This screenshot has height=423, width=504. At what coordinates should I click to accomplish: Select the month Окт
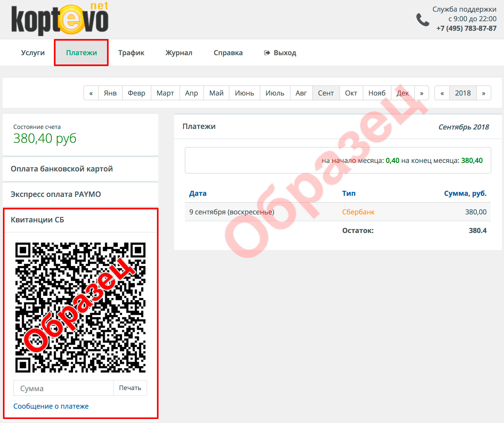click(351, 93)
